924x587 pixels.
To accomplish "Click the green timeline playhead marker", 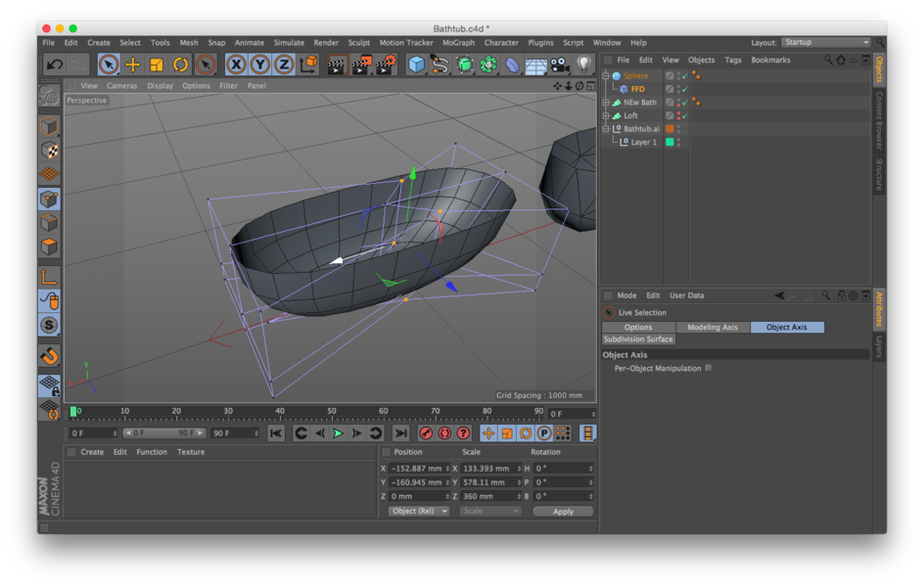I will (73, 412).
